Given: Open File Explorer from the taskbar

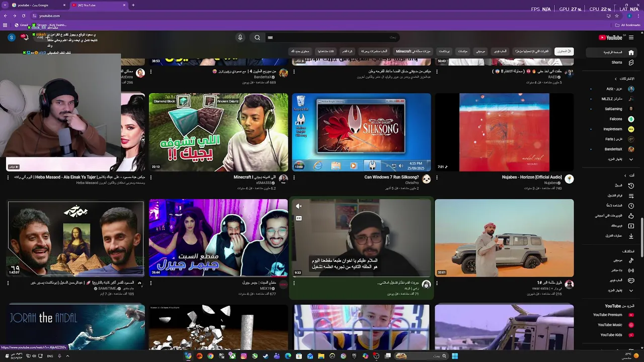Looking at the screenshot, I should pos(321,356).
